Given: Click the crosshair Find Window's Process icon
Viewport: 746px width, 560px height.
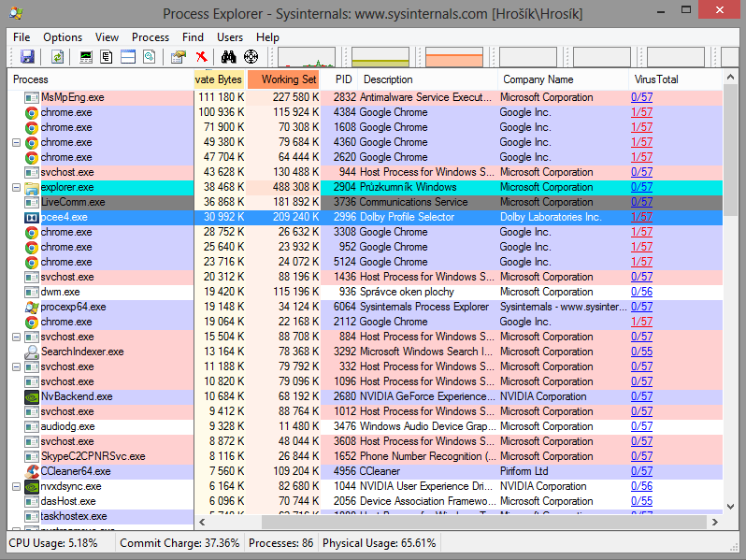Looking at the screenshot, I should point(251,57).
